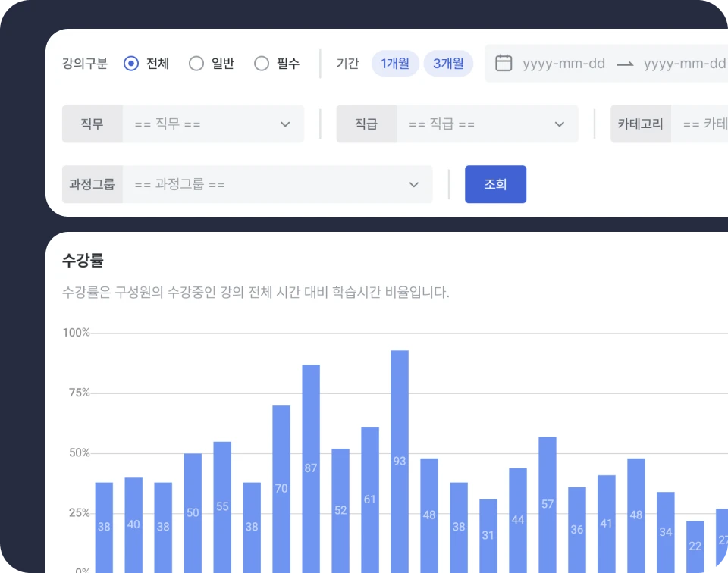Click the chart bar labeled 41
The width and height of the screenshot is (728, 573).
point(607,524)
